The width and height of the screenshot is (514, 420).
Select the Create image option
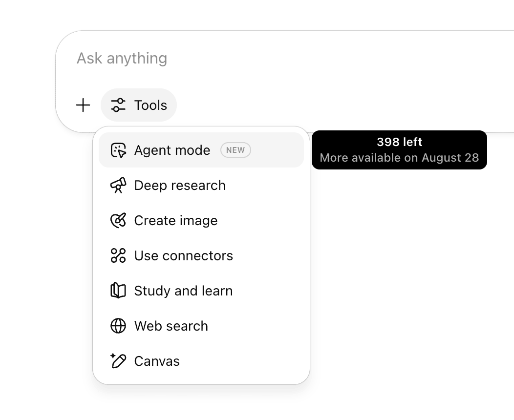[176, 221]
